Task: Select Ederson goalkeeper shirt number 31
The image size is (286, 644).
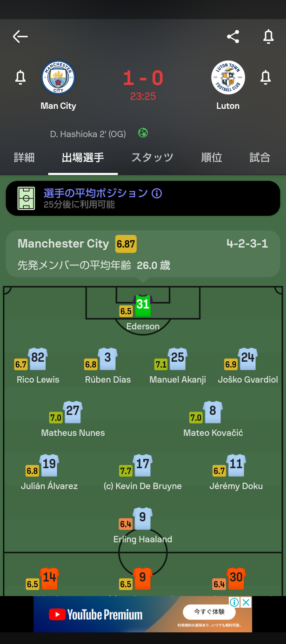Action: coord(143,305)
